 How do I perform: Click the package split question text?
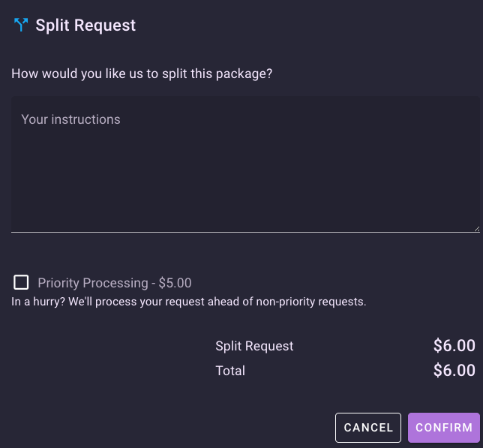142,74
